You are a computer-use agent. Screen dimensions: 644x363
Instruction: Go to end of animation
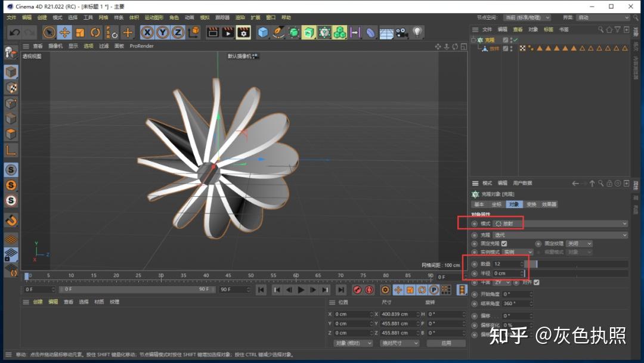(x=341, y=290)
